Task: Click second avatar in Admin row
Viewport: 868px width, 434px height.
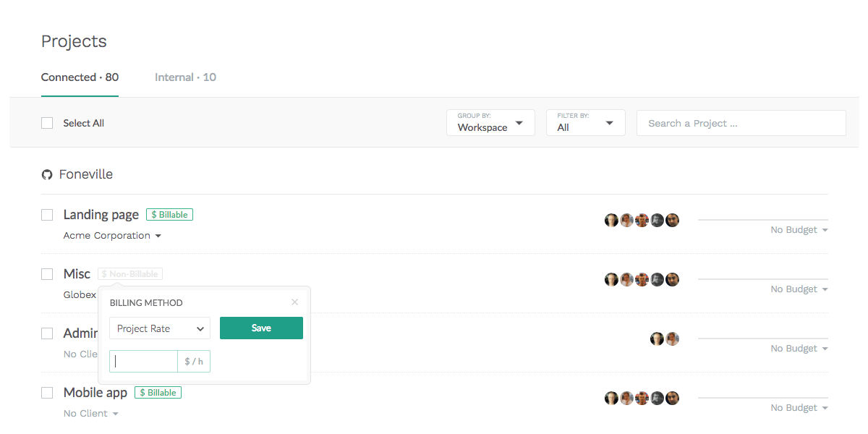Action: tap(673, 339)
